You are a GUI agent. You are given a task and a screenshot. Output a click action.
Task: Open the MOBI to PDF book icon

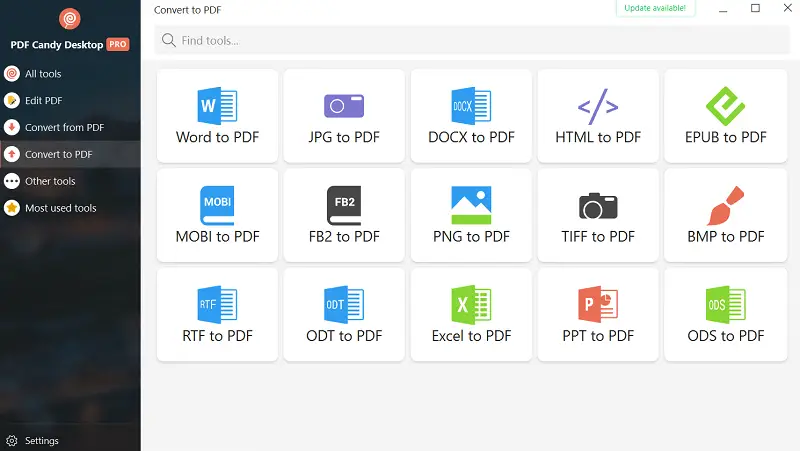tap(217, 206)
